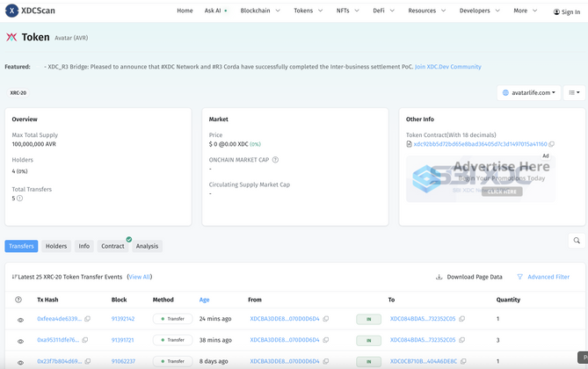
Task: Open block 91062237 link
Action: click(x=123, y=361)
